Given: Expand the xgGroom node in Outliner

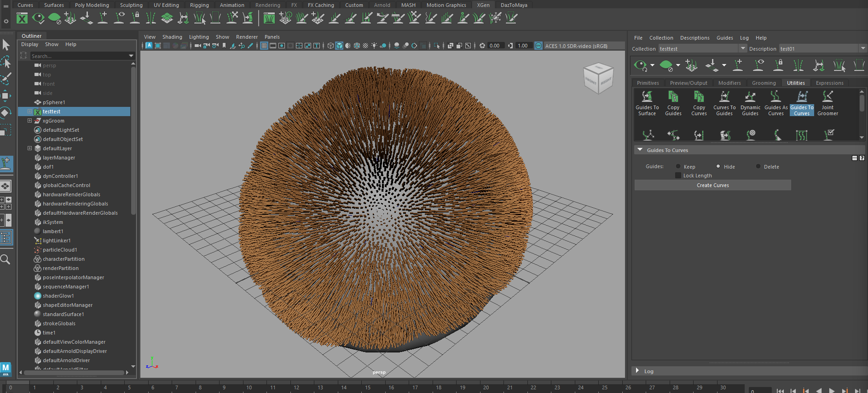Looking at the screenshot, I should pos(29,121).
